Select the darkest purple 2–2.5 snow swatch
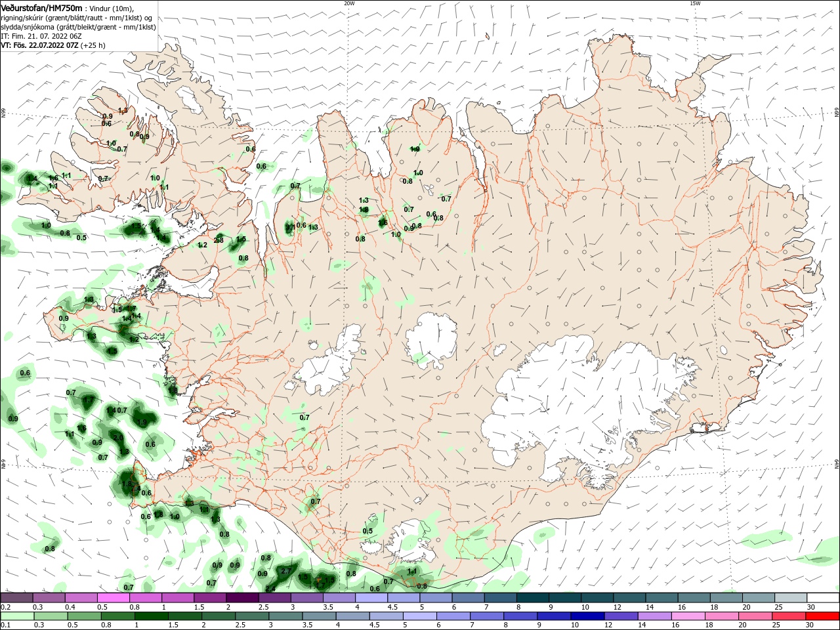This screenshot has height=630, width=840. 241,597
